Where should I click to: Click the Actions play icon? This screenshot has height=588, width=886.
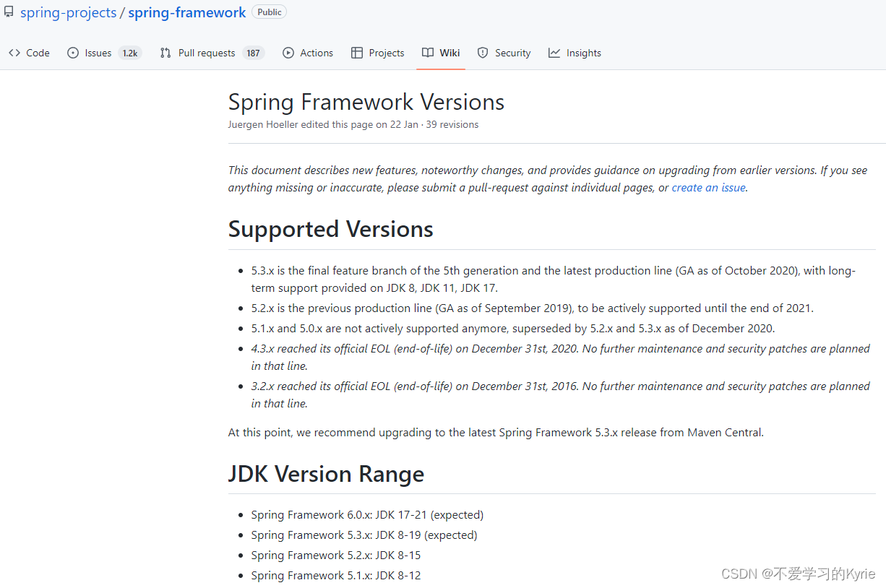pyautogui.click(x=288, y=52)
